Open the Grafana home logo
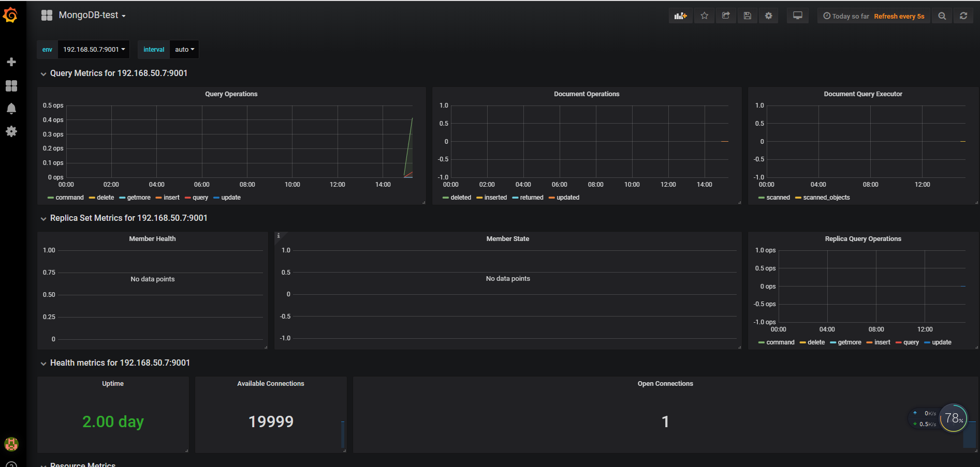This screenshot has width=980, height=467. click(x=11, y=15)
